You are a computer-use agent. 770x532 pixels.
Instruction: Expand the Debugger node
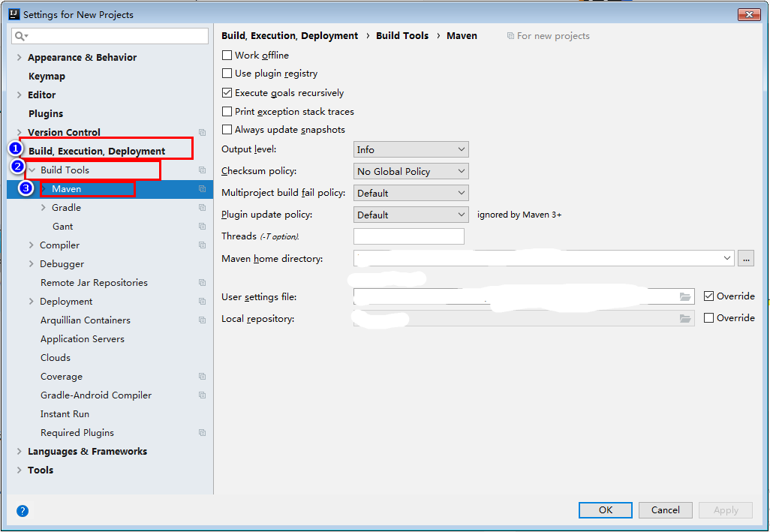[31, 263]
